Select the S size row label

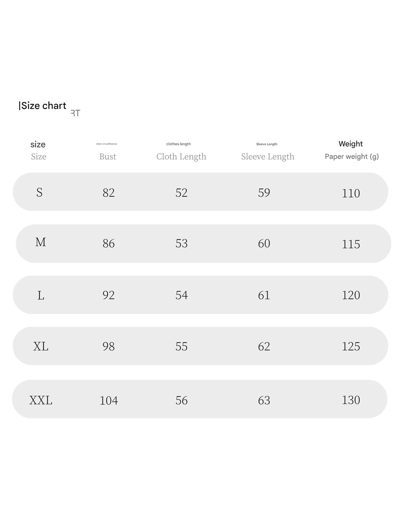(x=40, y=192)
